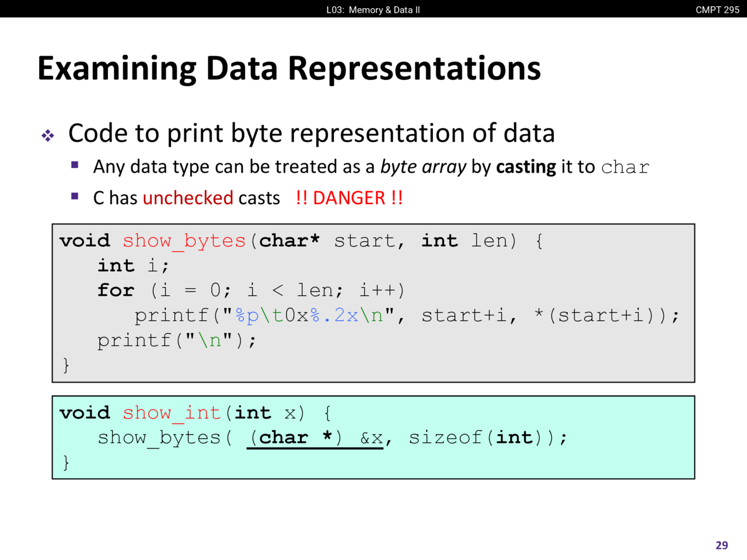
Task: Click the red 'show_bytes' function name in the definition
Action: pos(184,241)
